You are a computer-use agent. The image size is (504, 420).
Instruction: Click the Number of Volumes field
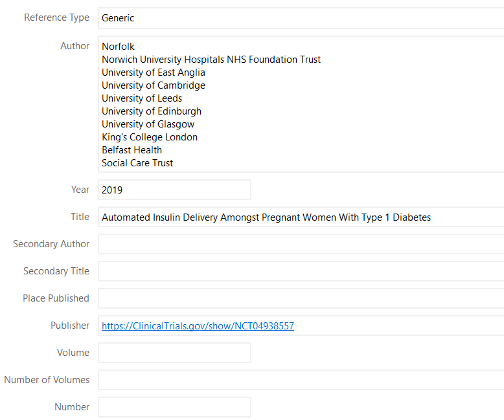click(298, 381)
